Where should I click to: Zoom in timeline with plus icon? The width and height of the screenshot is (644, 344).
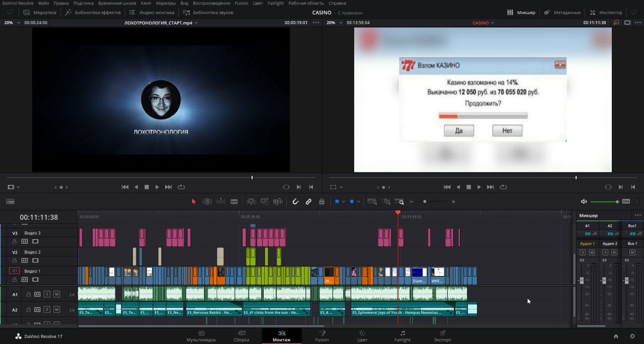click(x=453, y=201)
